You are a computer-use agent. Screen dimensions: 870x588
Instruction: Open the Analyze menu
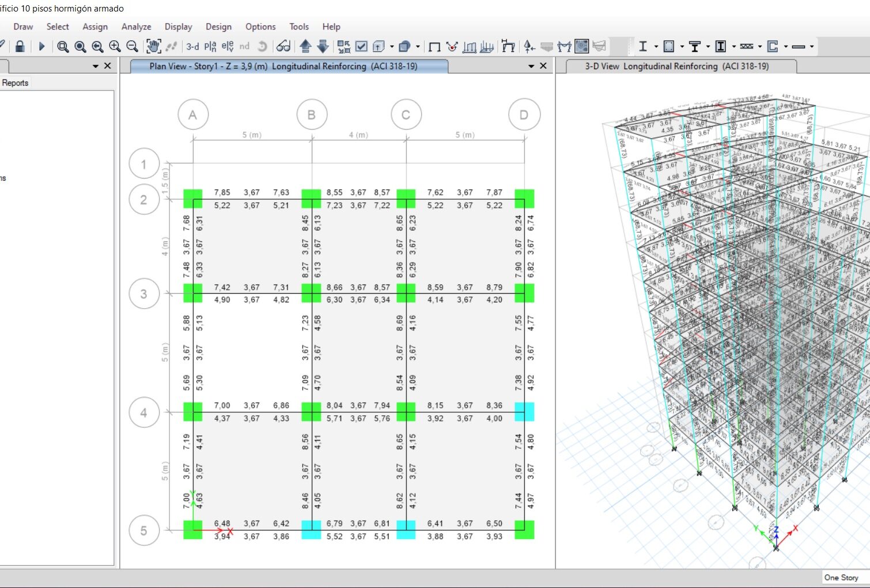(x=137, y=26)
